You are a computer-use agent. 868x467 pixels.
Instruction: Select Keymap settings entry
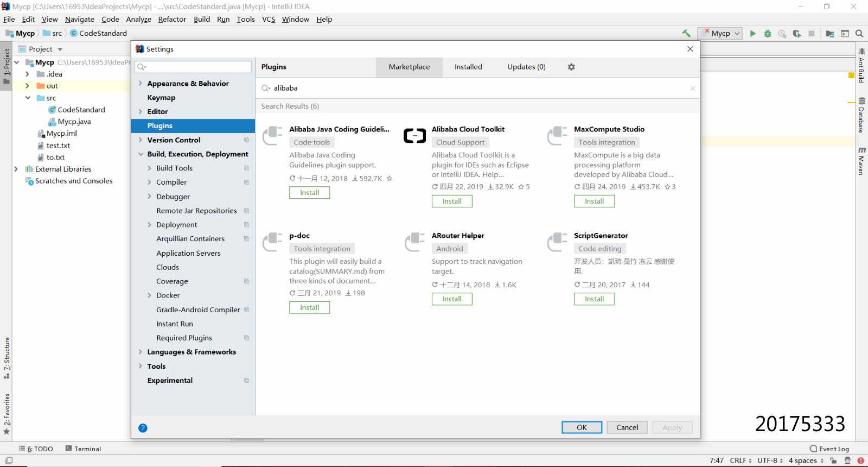click(x=161, y=97)
